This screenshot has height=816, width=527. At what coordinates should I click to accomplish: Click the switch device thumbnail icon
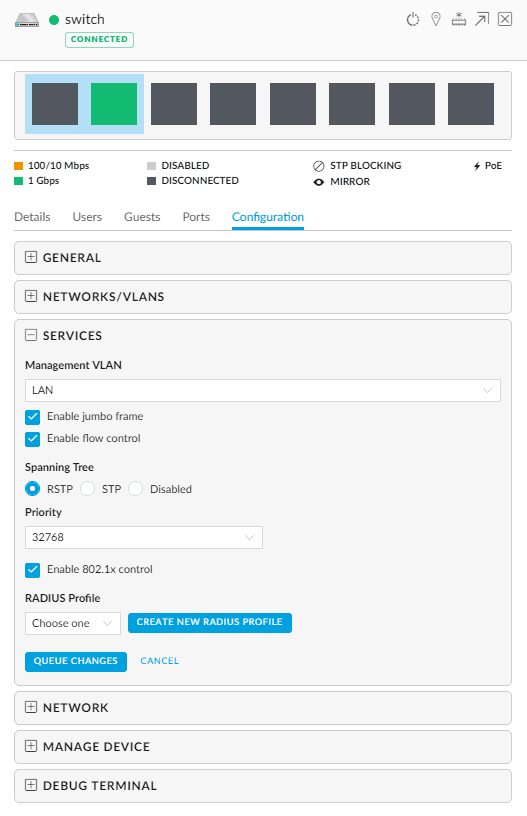click(27, 20)
